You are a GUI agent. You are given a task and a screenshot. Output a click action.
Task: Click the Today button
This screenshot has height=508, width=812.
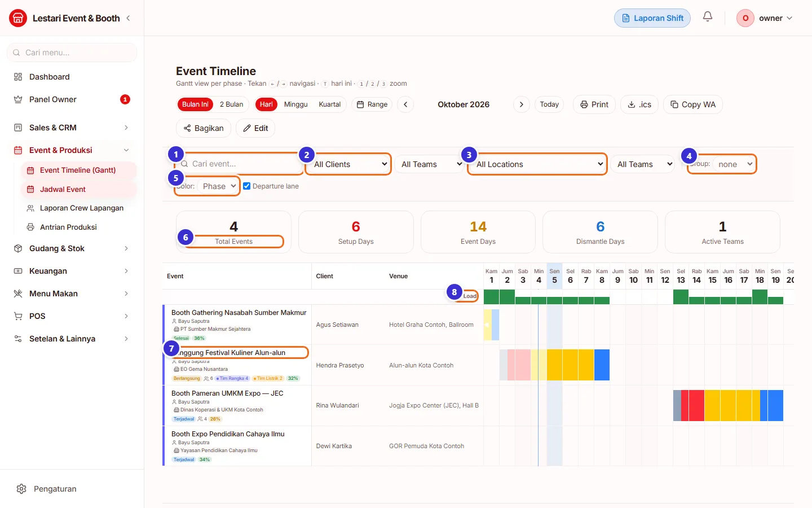549,104
